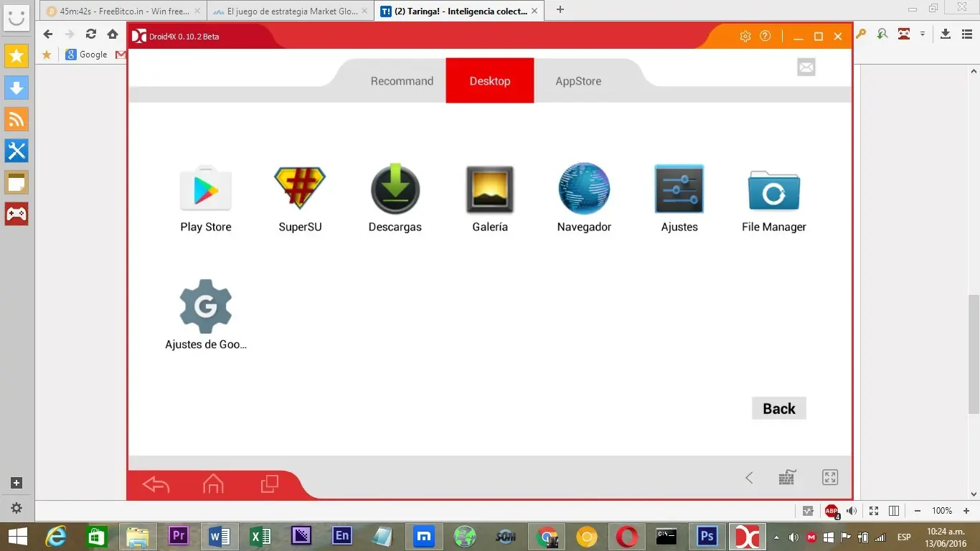Tap the Android home button in Droid4X
Screen dimensions: 980x551
point(213,484)
